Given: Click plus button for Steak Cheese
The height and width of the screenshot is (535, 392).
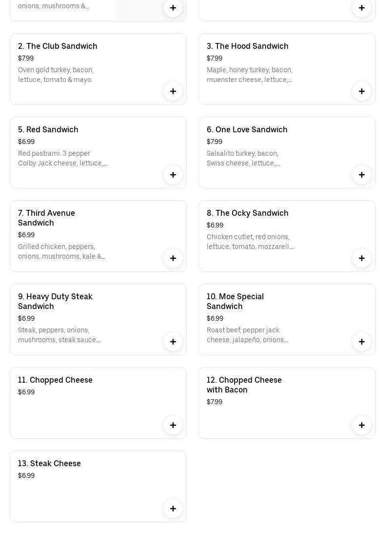Looking at the screenshot, I should click(x=173, y=509).
